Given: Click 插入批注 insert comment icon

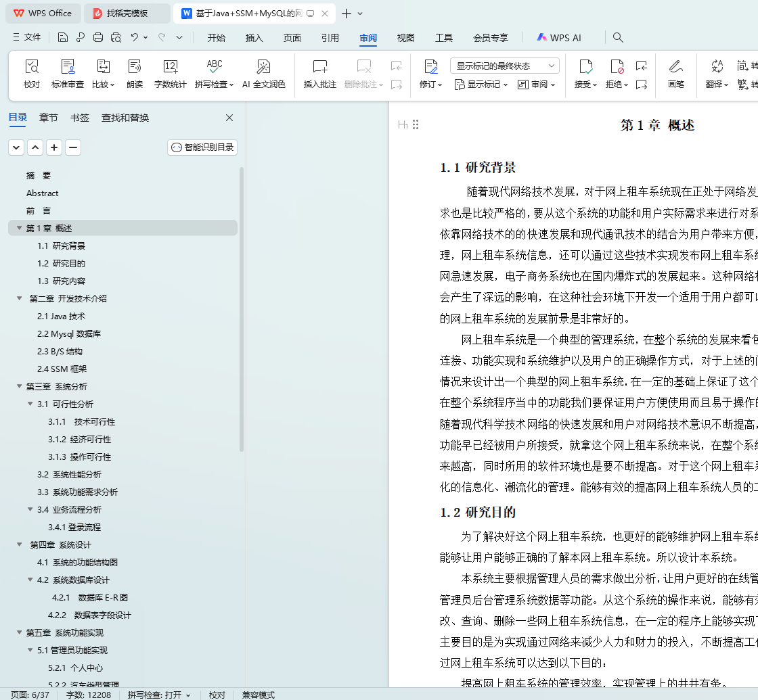Looking at the screenshot, I should pos(319,67).
